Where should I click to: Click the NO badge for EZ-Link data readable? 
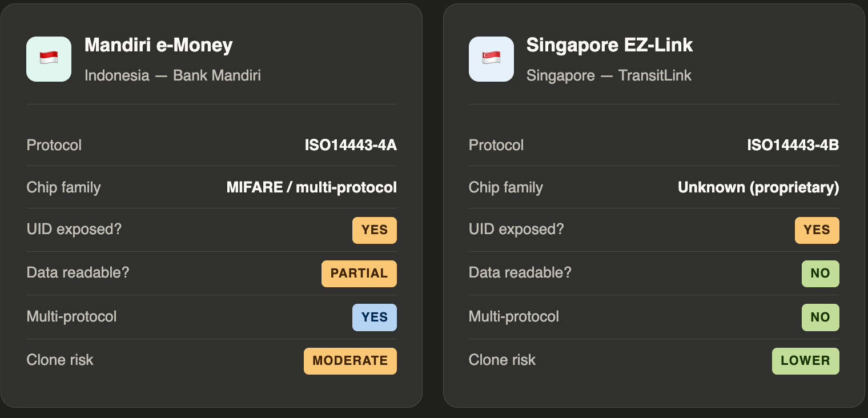tap(821, 274)
